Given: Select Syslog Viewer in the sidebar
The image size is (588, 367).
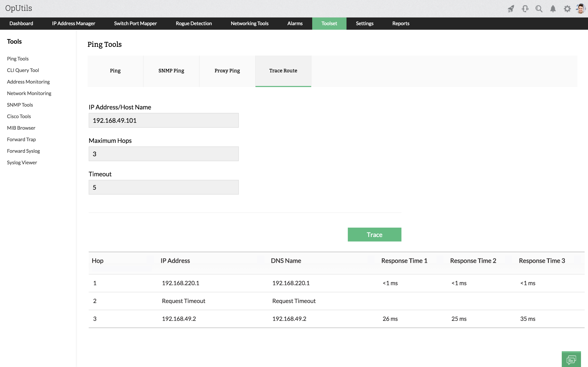Looking at the screenshot, I should point(22,163).
